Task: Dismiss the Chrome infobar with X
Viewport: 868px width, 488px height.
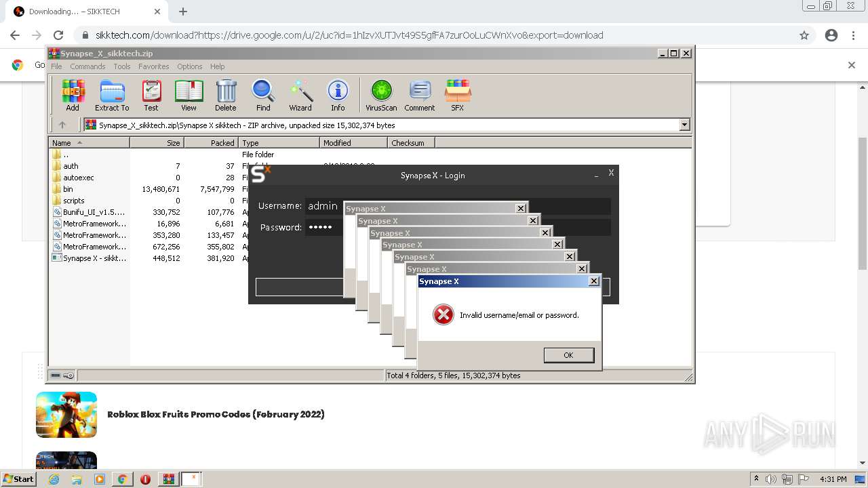Action: (852, 65)
